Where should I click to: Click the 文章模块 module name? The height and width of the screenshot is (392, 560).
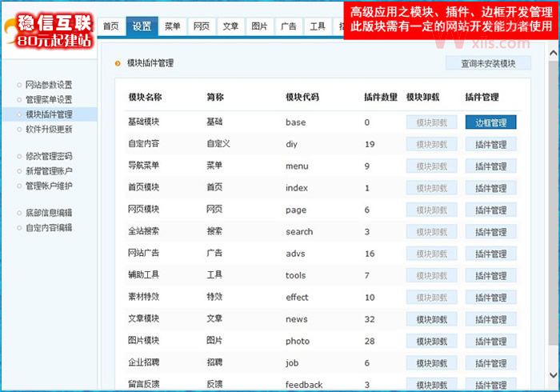pos(143,319)
